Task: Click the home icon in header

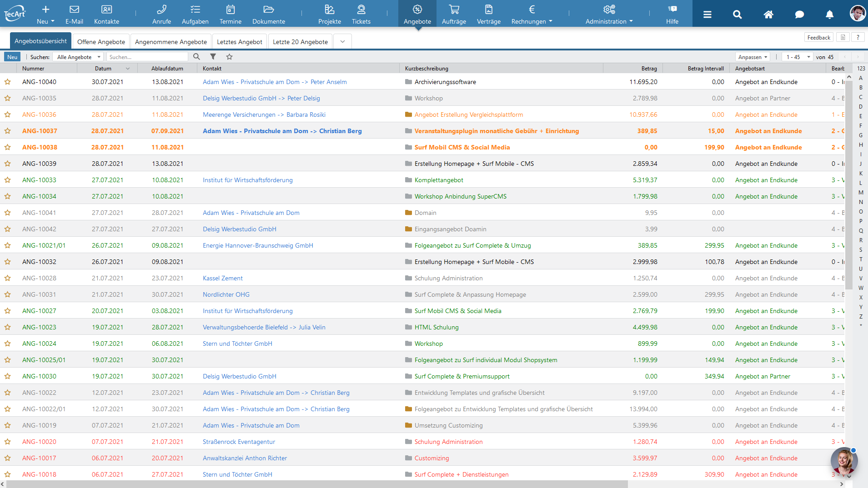Action: click(x=768, y=15)
